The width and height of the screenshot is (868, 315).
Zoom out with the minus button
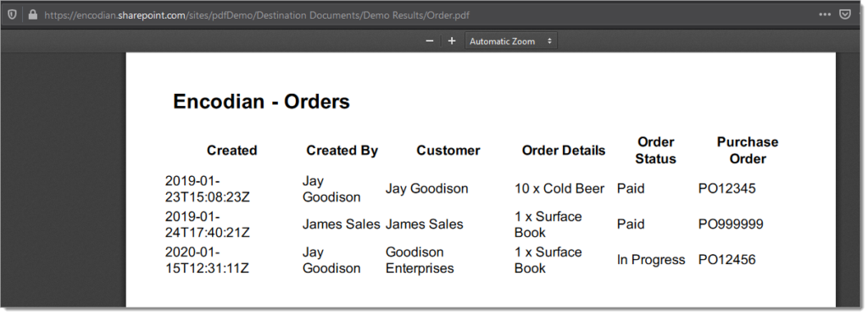click(x=430, y=41)
